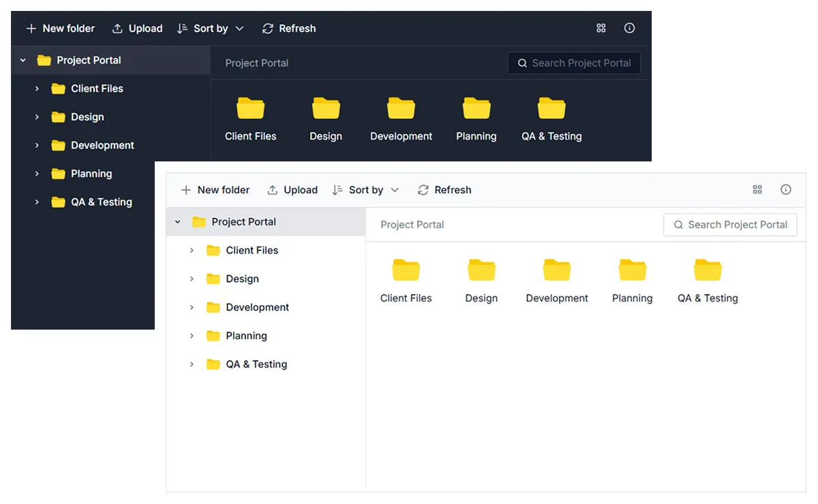Viewport: 818px width, 504px height.
Task: Toggle grid view icon in dark window
Action: coord(601,28)
